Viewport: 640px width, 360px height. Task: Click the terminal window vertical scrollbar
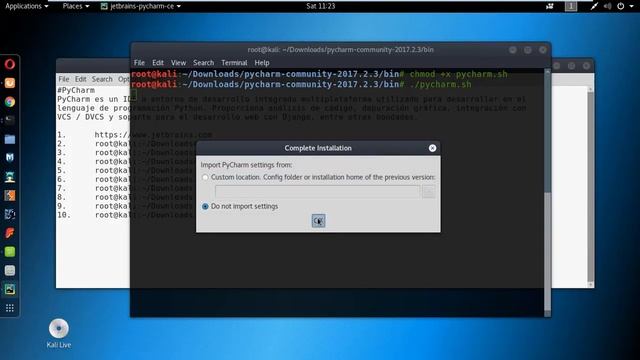click(548, 192)
